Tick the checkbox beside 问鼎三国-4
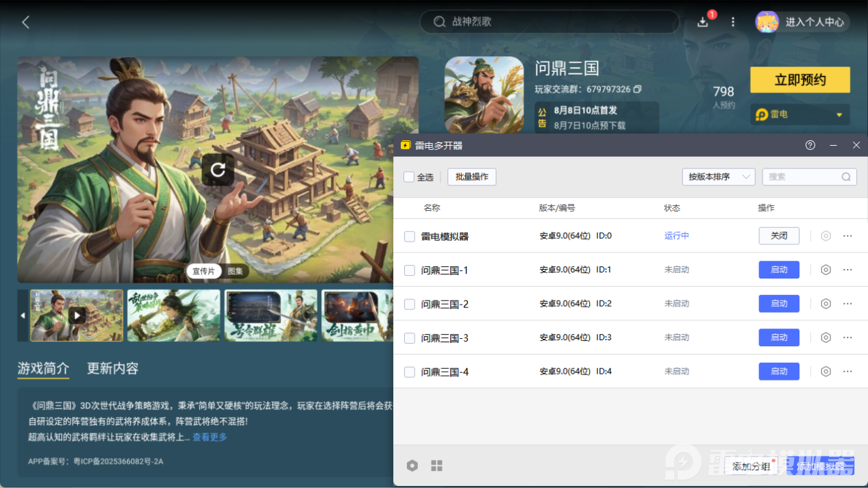 409,371
